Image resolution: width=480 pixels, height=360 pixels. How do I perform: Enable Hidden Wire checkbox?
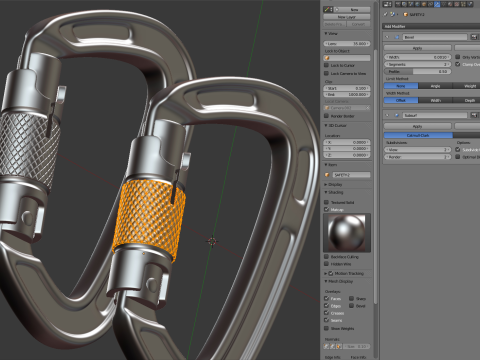coord(327,264)
